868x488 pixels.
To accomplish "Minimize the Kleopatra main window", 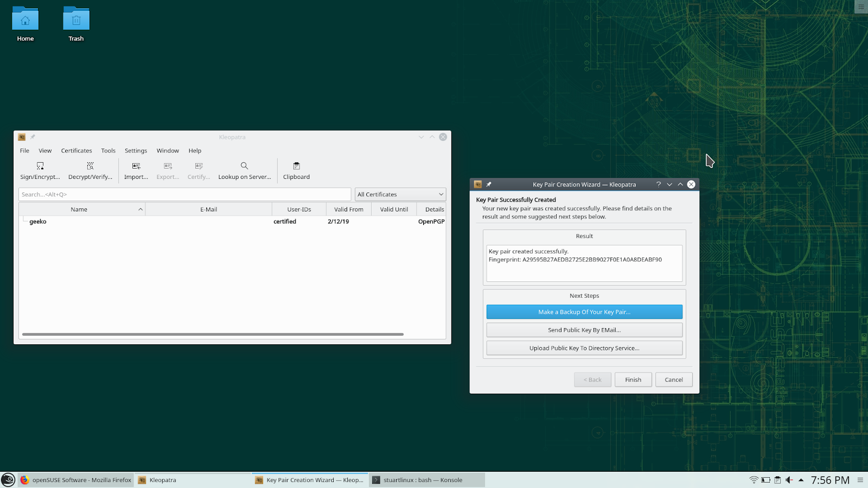I will click(x=421, y=137).
